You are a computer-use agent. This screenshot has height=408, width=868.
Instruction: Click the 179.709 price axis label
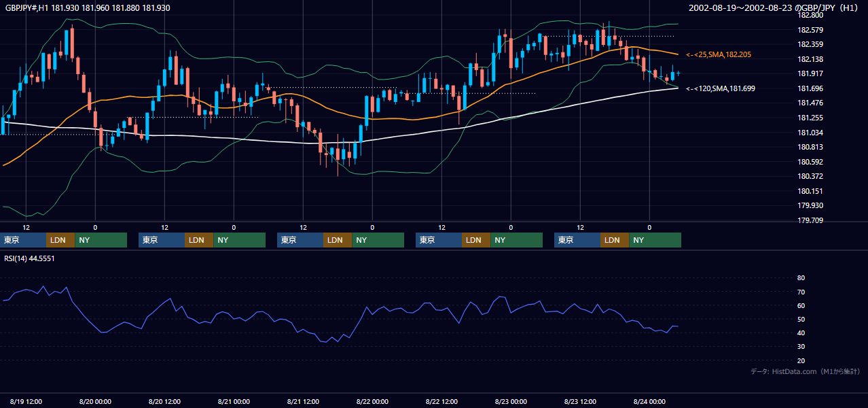(x=810, y=220)
